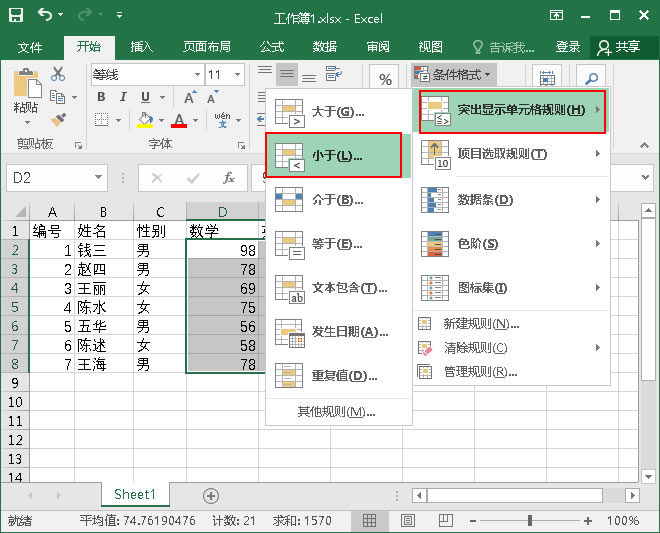Open the 条件格式 dropdown
660x533 pixels.
454,75
